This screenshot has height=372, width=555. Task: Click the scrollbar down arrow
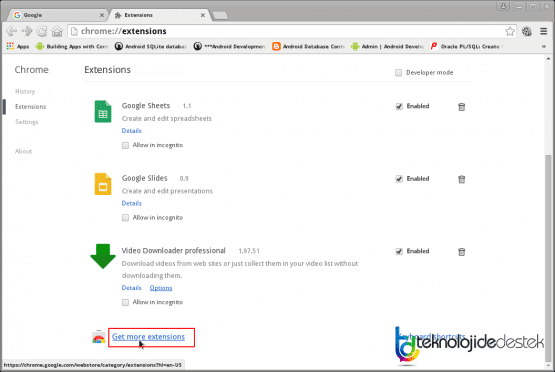tap(548, 366)
